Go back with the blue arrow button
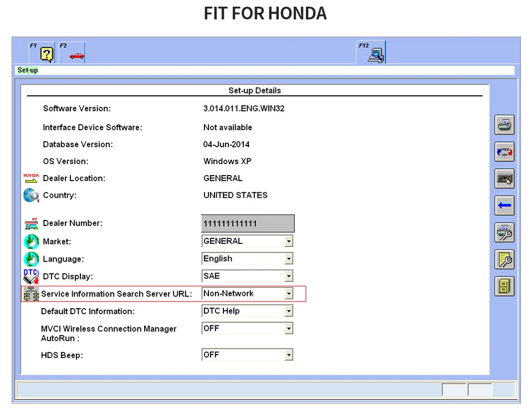This screenshot has height=415, width=532. coord(504,206)
